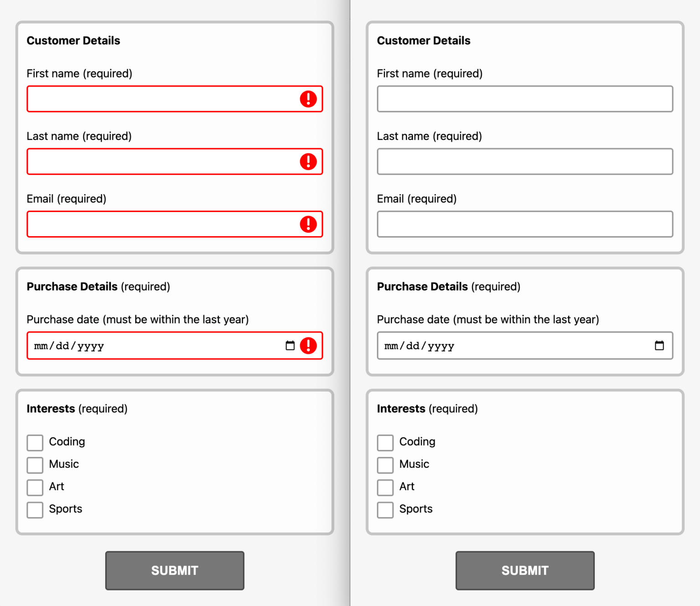
Task: Click error icon in left Last name field
Action: [308, 161]
